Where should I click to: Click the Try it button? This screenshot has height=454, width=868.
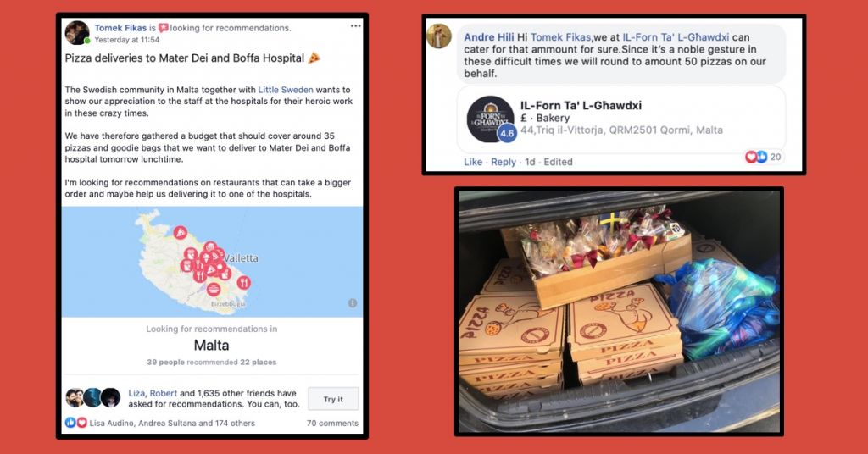333,399
